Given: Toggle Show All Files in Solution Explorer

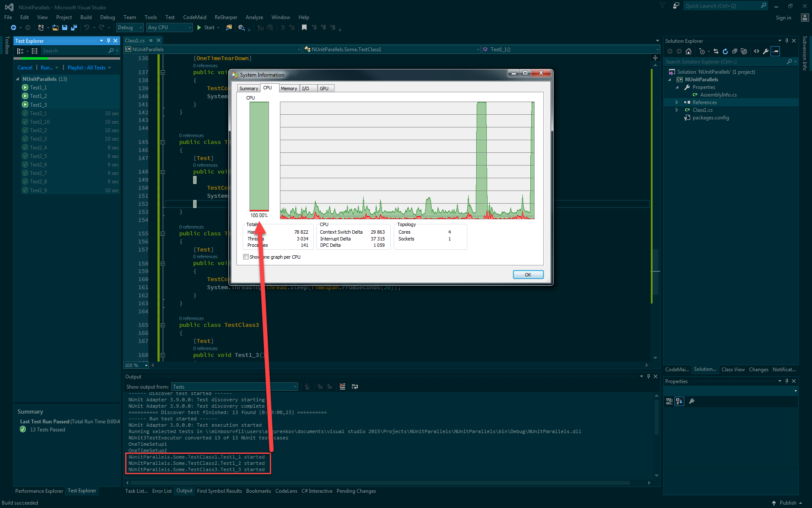Looking at the screenshot, I should 744,51.
